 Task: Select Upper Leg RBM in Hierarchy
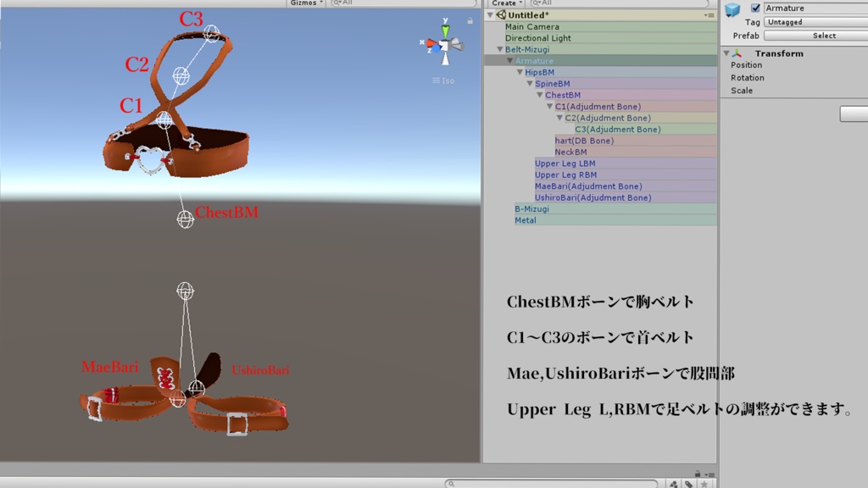[x=565, y=175]
